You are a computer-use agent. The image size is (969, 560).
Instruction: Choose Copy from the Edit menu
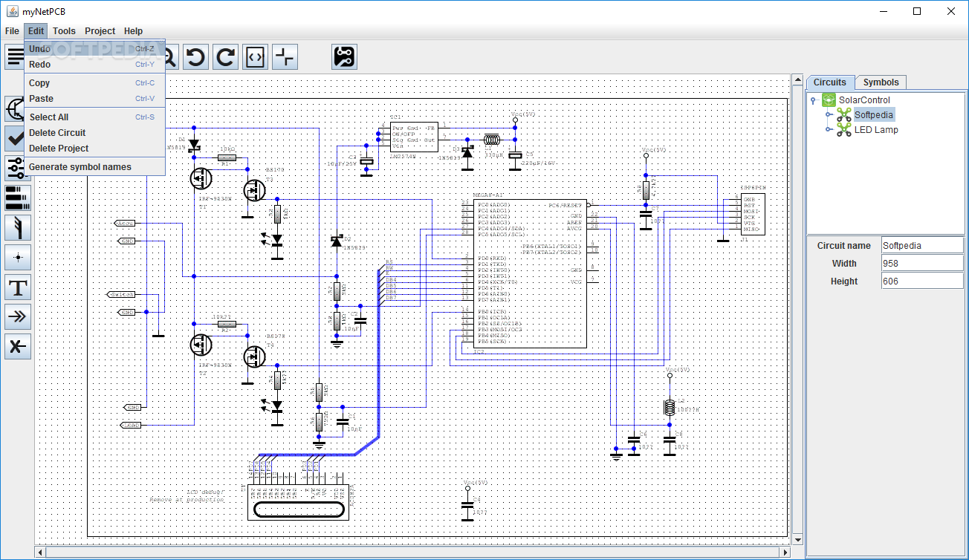click(x=94, y=83)
